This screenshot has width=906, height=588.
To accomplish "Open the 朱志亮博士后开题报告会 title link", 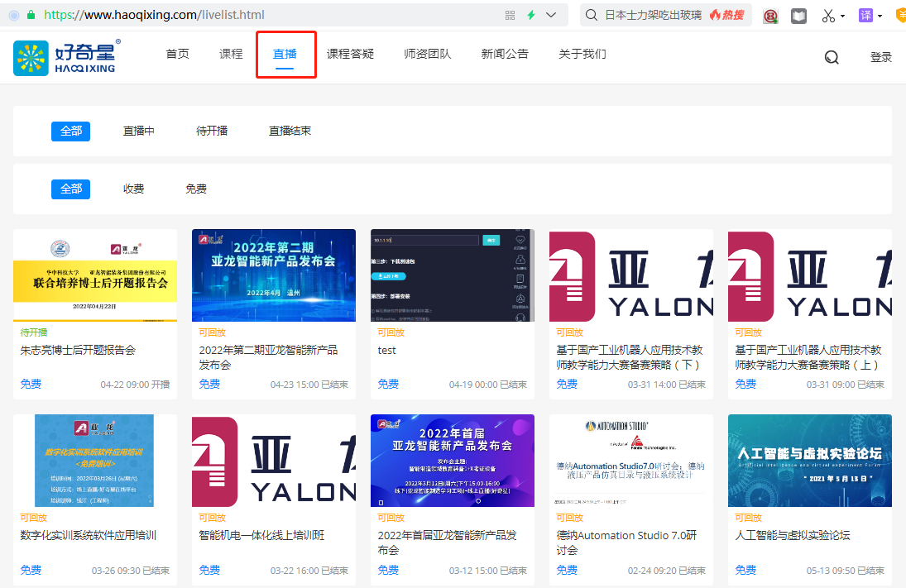I will (x=78, y=350).
